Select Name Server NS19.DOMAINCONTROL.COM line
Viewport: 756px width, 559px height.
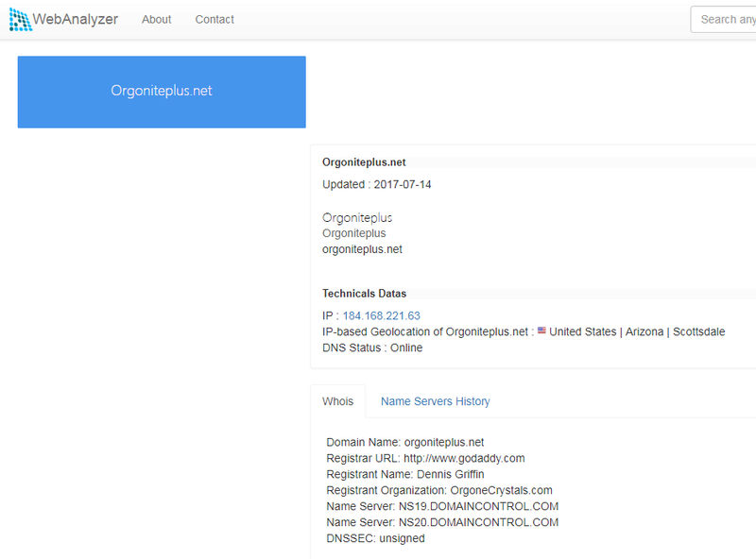point(442,506)
